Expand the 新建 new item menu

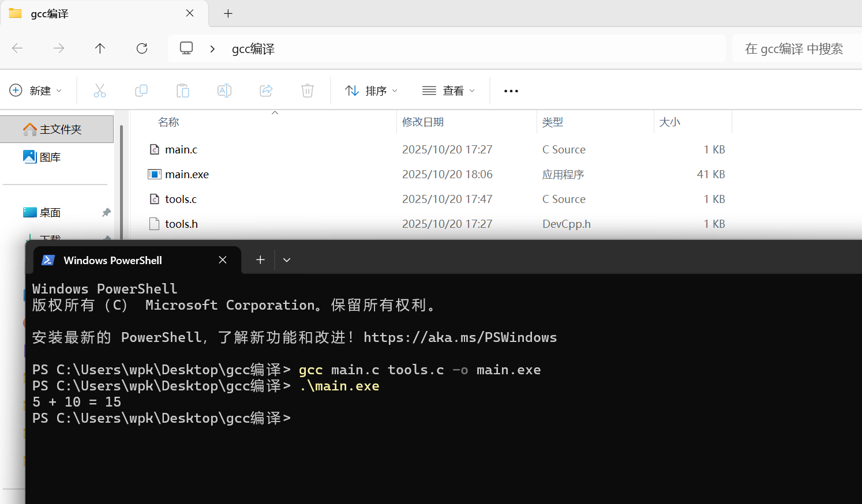[36, 91]
